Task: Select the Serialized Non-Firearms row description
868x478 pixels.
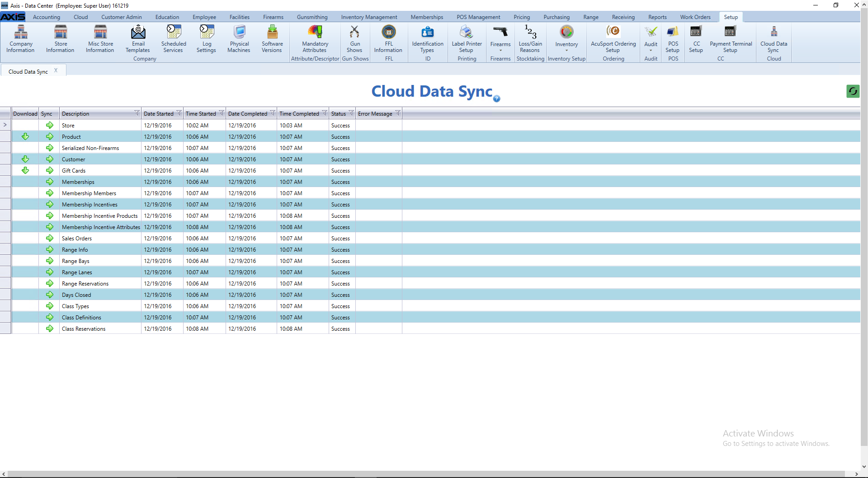Action: (90, 148)
